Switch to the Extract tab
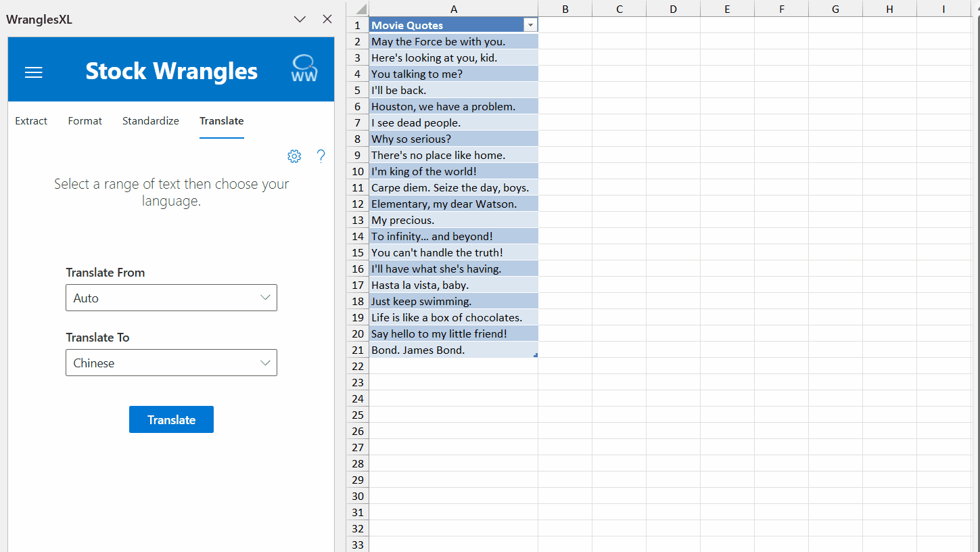Screen dimensions: 980x552 point(31,121)
